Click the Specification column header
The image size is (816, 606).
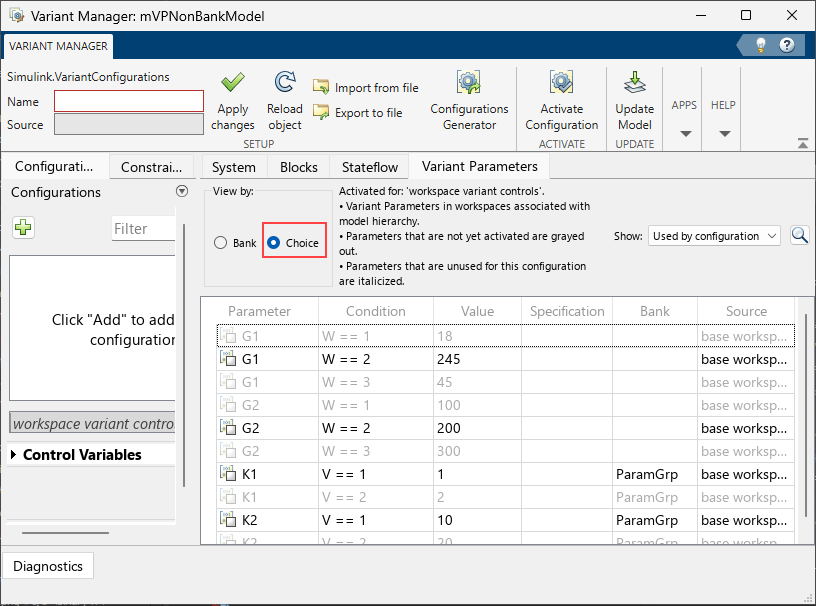(567, 311)
